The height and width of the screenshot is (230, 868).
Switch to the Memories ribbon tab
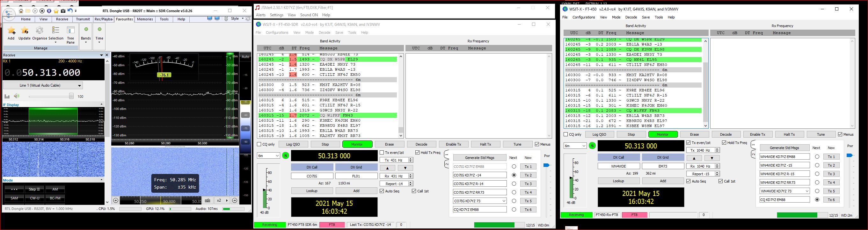(x=145, y=19)
